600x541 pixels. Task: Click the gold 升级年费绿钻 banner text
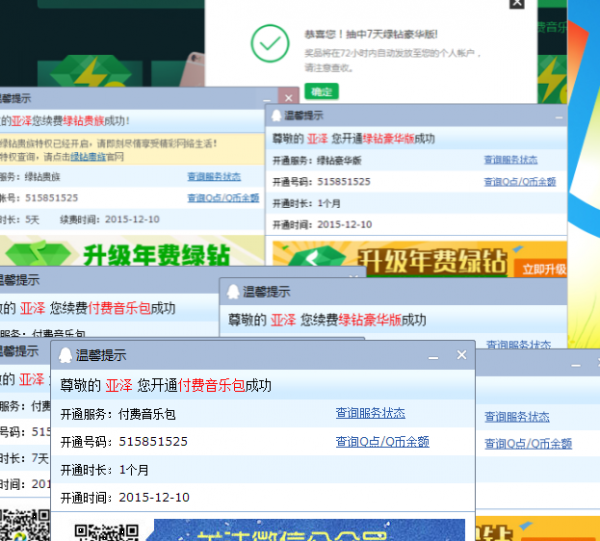(432, 262)
